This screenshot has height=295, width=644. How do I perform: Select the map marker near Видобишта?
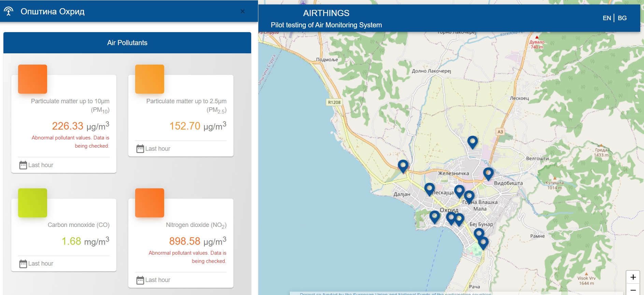point(488,173)
